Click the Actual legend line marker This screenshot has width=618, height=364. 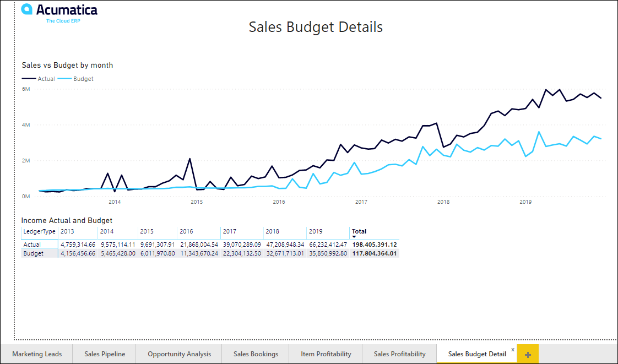[29, 79]
